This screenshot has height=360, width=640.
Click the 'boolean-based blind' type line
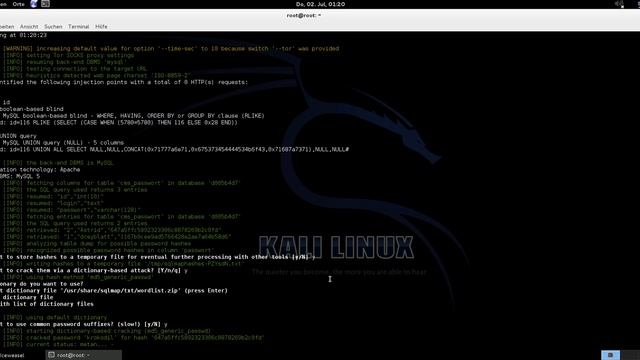32,109
